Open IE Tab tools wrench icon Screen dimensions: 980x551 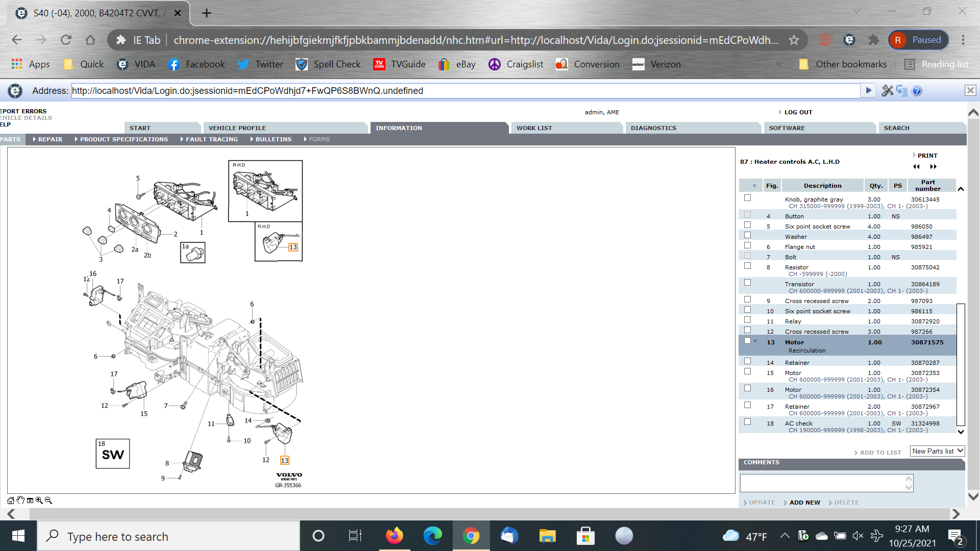pos(887,91)
